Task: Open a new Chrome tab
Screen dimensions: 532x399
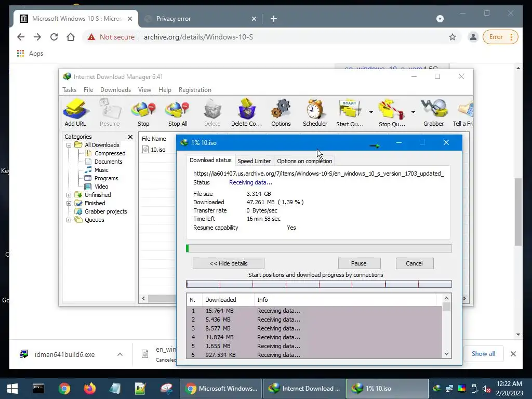Action: (274, 19)
